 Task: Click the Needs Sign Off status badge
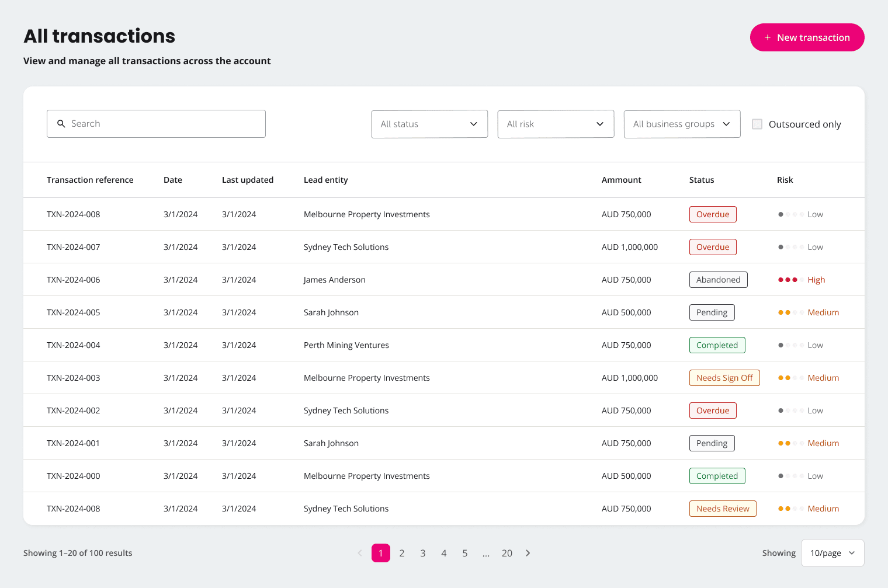(x=724, y=378)
